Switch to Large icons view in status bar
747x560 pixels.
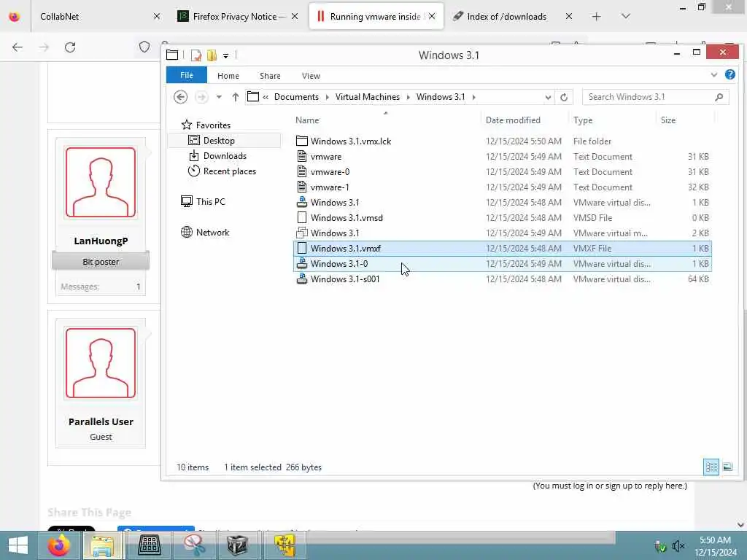(727, 467)
